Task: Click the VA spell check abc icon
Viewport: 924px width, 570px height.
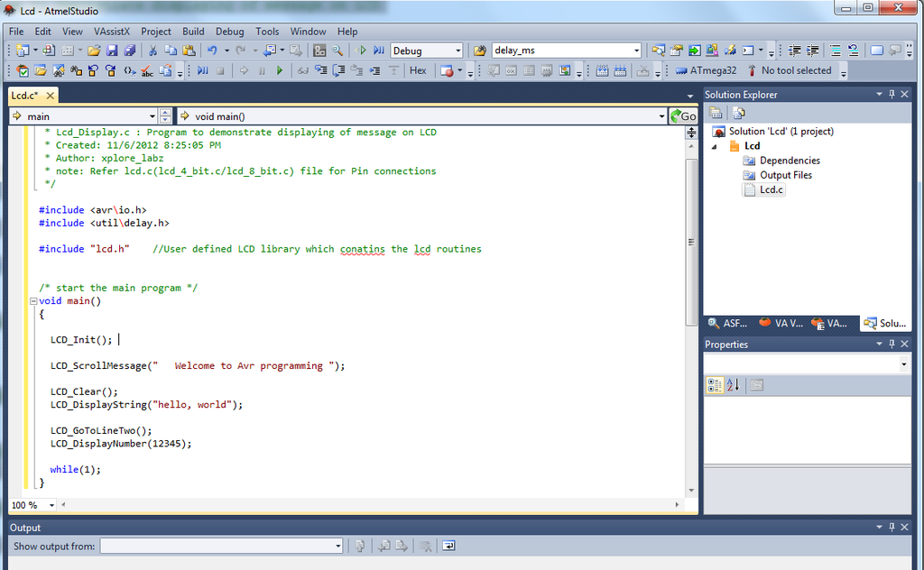Action: click(x=147, y=70)
